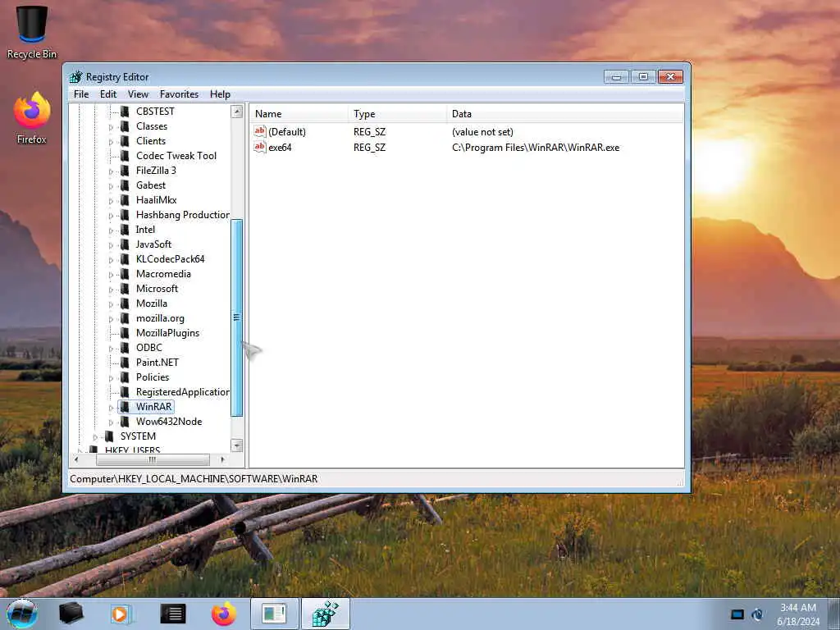
Task: Select the Codec Tweak Tool label
Action: (176, 156)
